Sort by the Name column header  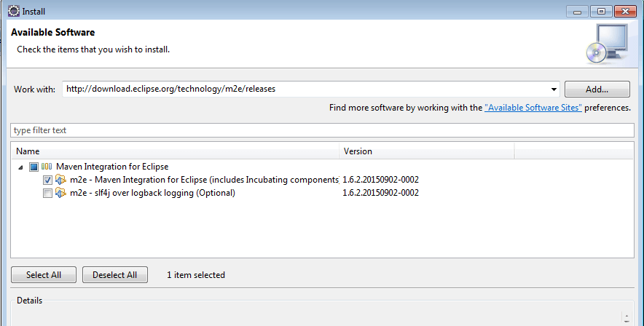(175, 151)
